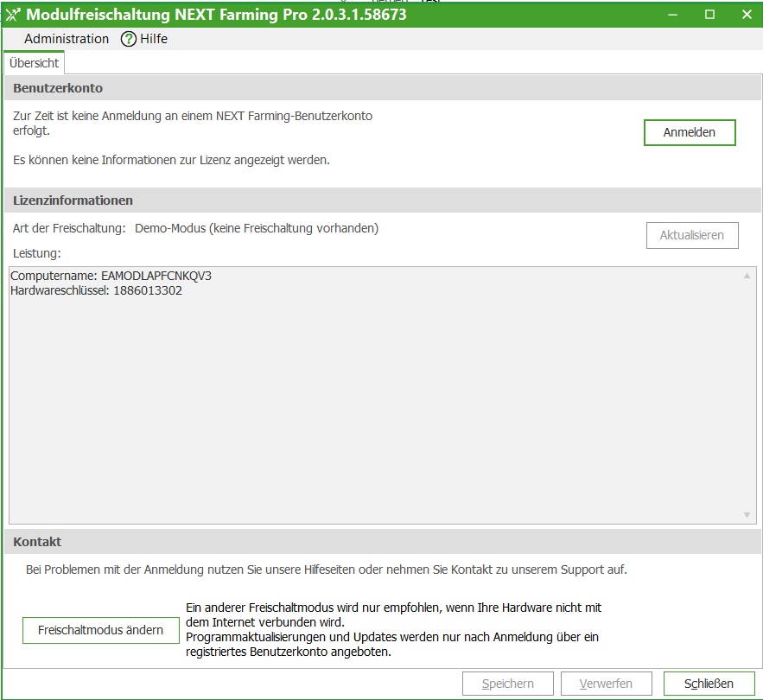Click the Verwerfen button
This screenshot has height=700, width=763.
pyautogui.click(x=606, y=684)
